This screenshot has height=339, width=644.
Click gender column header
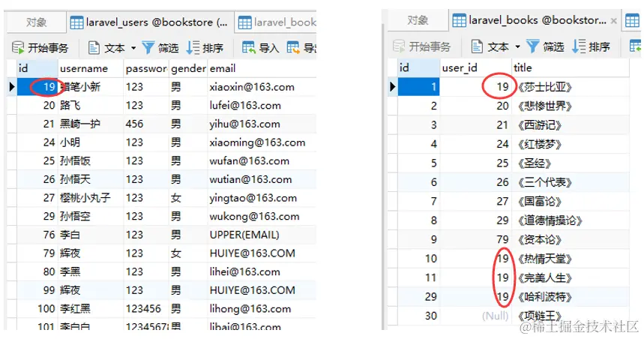click(188, 68)
